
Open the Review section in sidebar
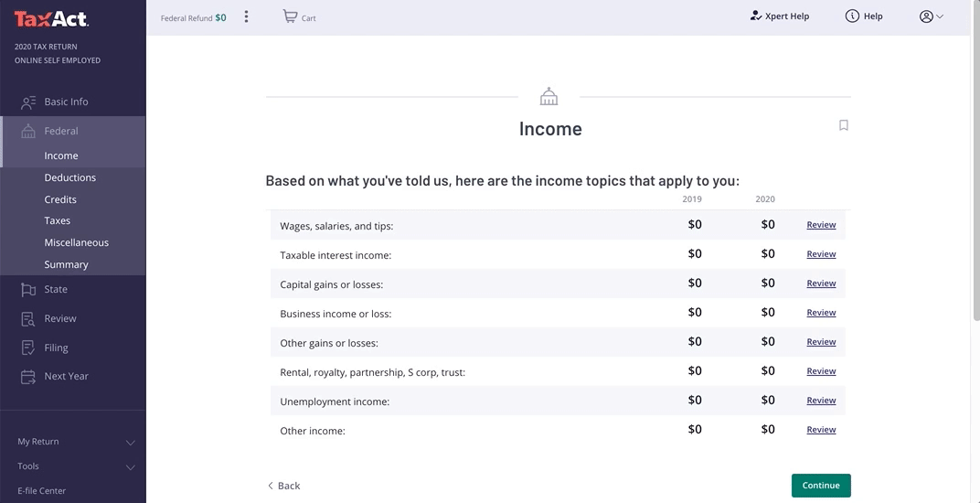pyautogui.click(x=60, y=318)
